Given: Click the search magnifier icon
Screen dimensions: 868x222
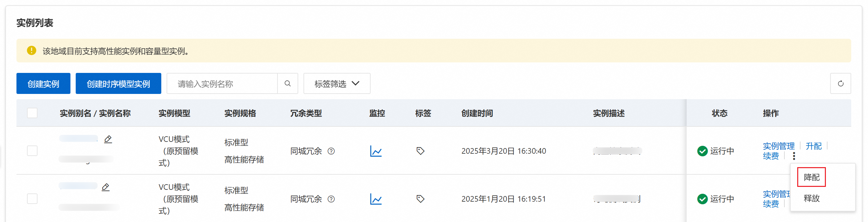Looking at the screenshot, I should 287,83.
